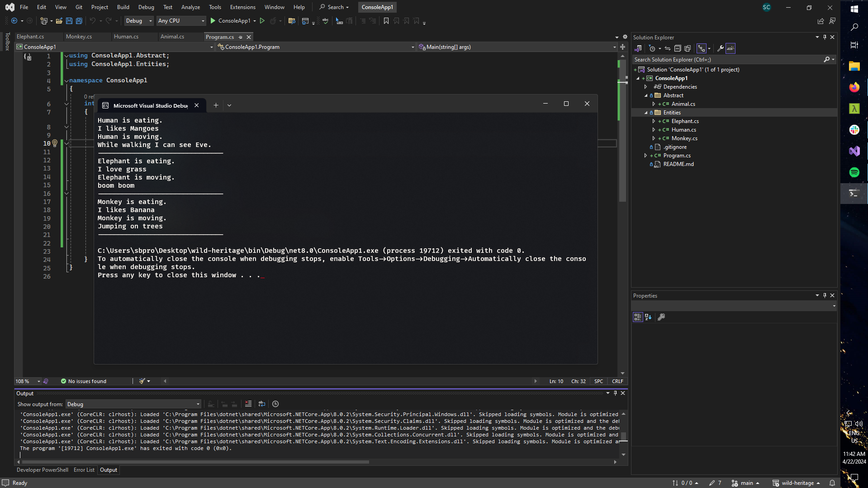Viewport: 868px width, 488px height.
Task: Click the Save All toolbar icon
Action: [x=79, y=21]
